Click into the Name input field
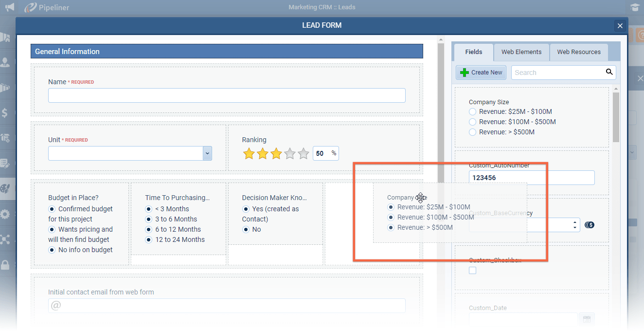Viewport: 644px width, 331px height. pyautogui.click(x=227, y=95)
